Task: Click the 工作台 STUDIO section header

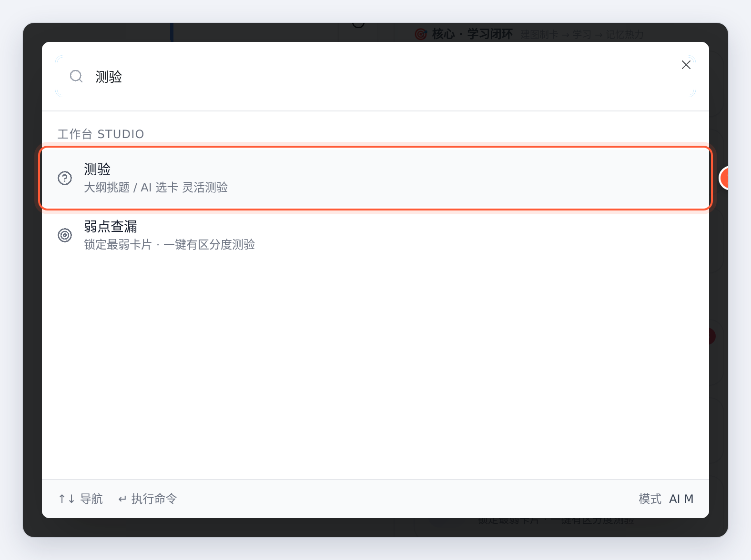Action: tap(101, 134)
